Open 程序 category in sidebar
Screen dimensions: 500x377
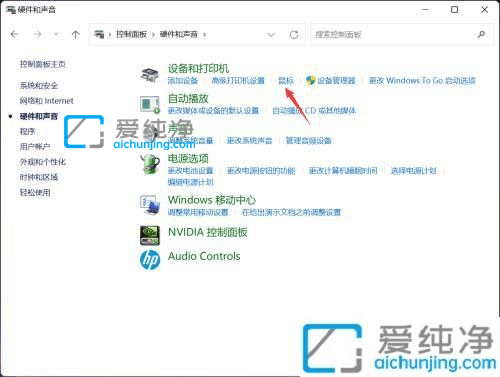click(x=27, y=132)
